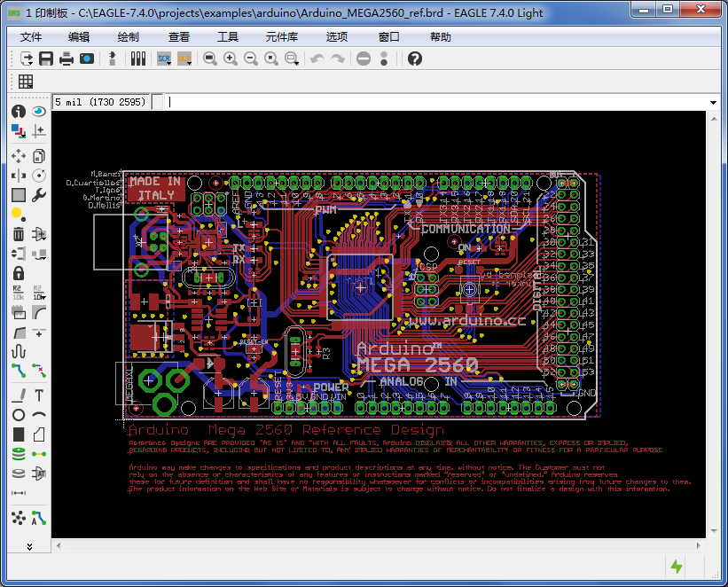
Task: Select the Arc tool
Action: [x=39, y=415]
